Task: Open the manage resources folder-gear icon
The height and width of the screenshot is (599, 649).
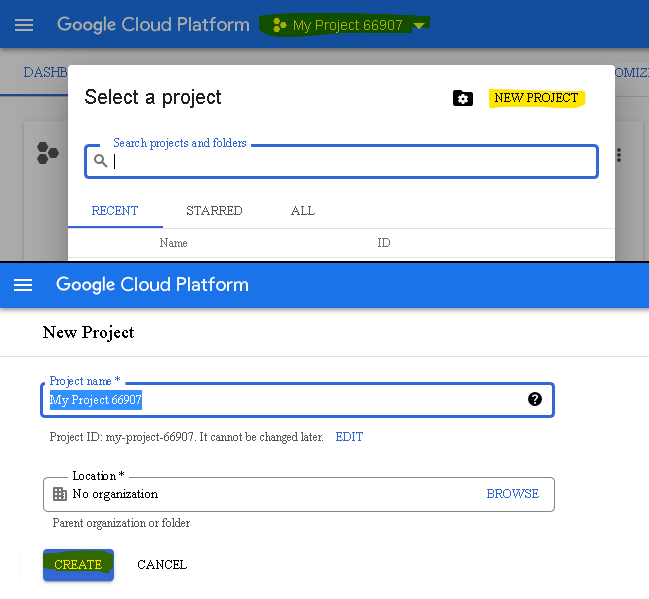Action: 462,99
